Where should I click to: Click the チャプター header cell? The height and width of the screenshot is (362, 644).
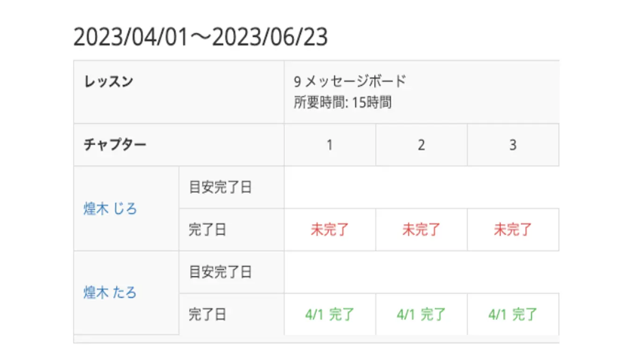179,145
